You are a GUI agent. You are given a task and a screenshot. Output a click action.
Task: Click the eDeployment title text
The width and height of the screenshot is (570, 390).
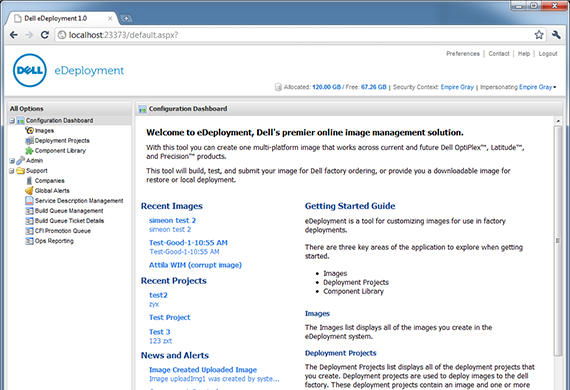click(x=89, y=71)
